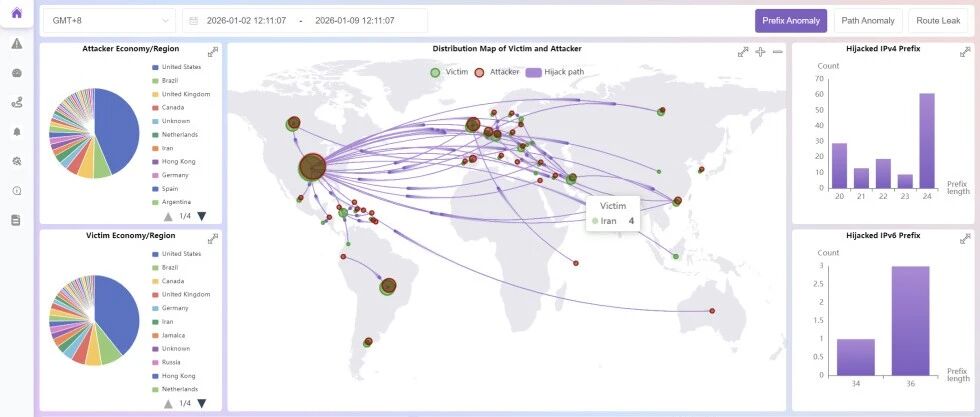Image resolution: width=980 pixels, height=417 pixels.
Task: Open the bell notifications sidebar icon
Action: click(17, 132)
